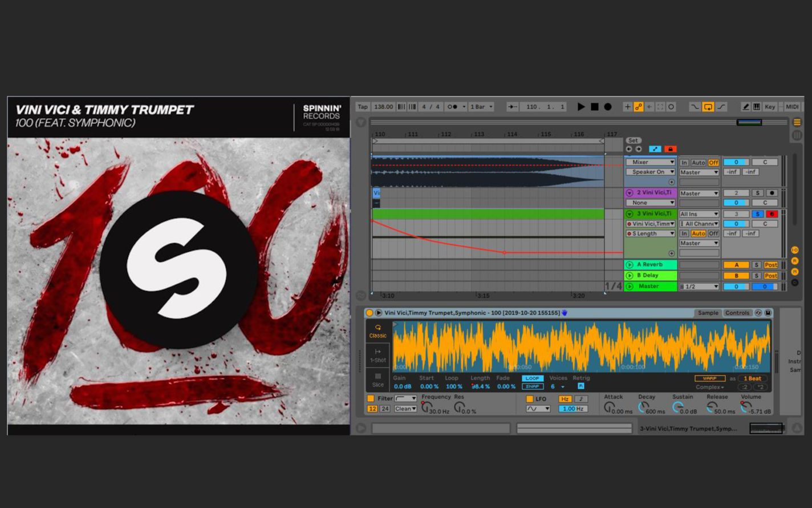Jump to next locator arrow
The image size is (812, 508).
click(x=638, y=149)
